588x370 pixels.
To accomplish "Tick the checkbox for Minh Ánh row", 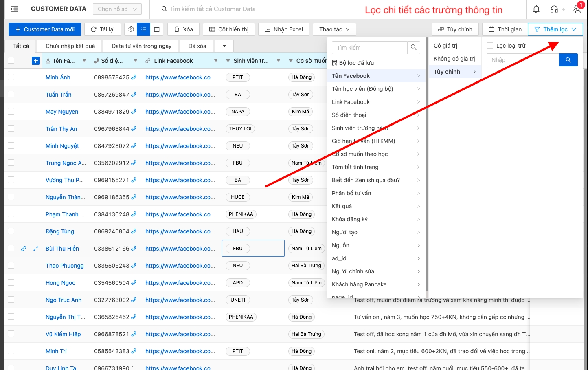I will click(x=11, y=77).
